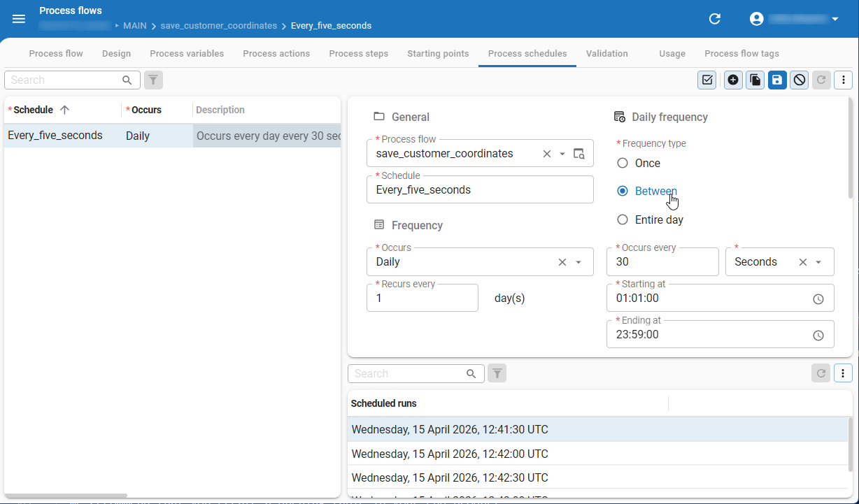Cancel changes using the prohibit icon

799,80
